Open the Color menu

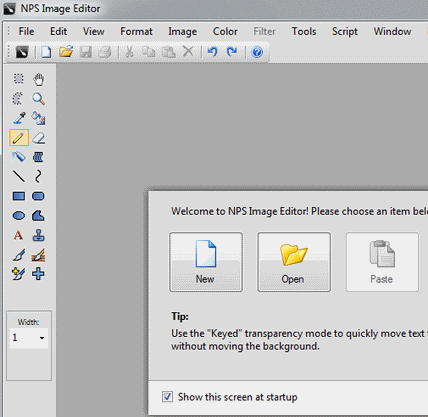(x=225, y=31)
